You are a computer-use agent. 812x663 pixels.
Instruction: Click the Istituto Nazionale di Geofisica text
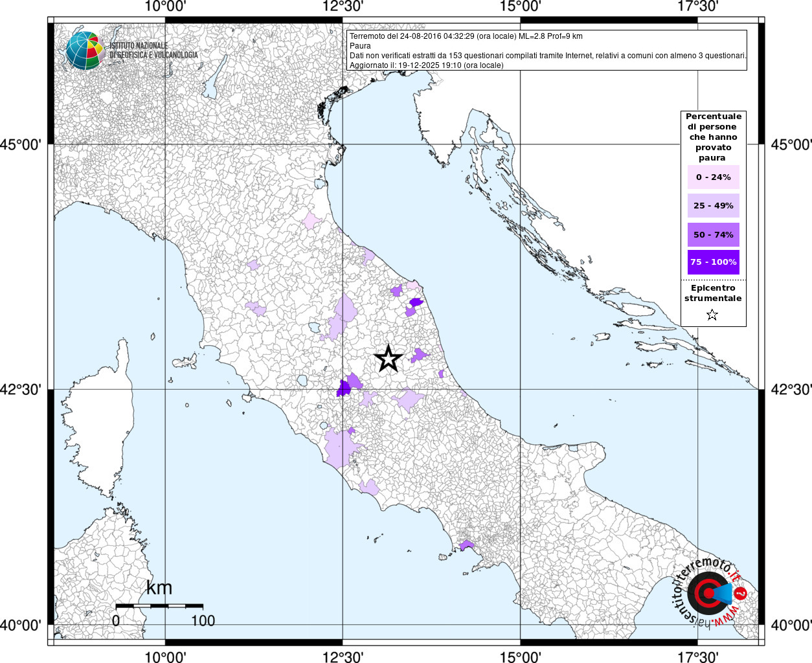153,51
